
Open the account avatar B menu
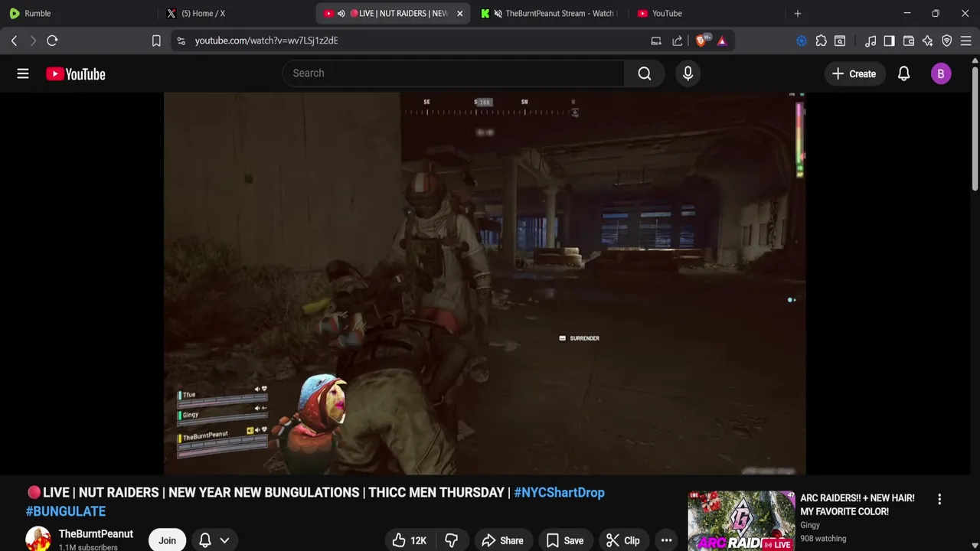pos(941,73)
